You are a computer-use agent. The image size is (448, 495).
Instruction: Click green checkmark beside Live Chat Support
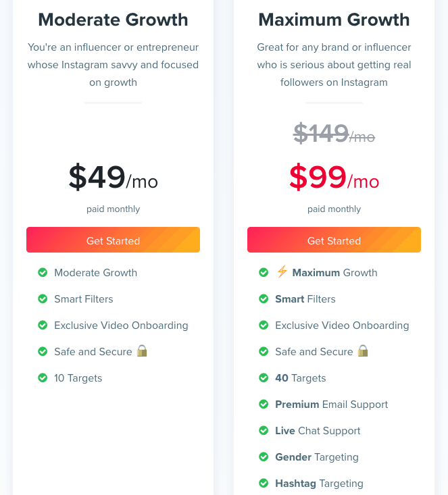pyautogui.click(x=264, y=430)
